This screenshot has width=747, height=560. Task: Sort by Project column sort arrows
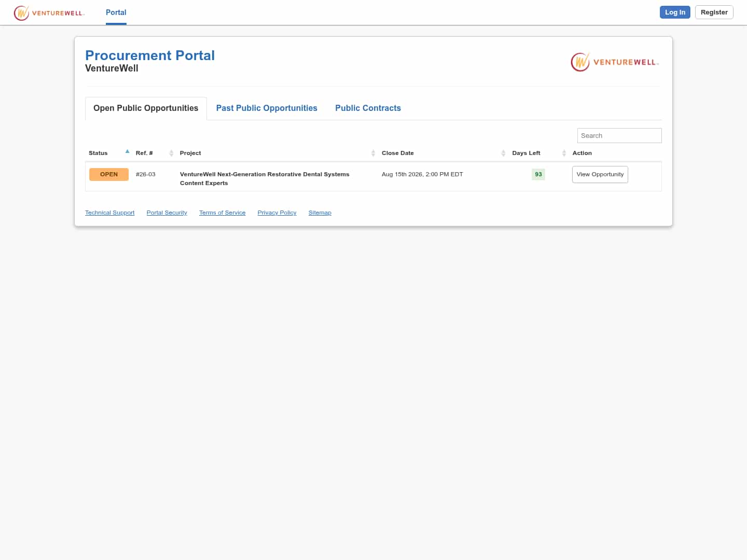pos(373,153)
